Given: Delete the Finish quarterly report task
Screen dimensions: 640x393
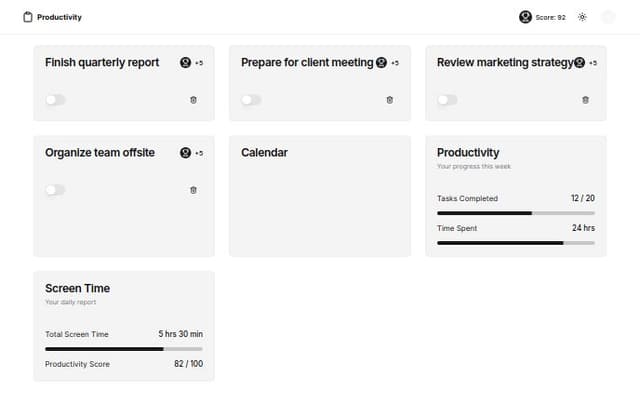Looking at the screenshot, I should tap(193, 100).
